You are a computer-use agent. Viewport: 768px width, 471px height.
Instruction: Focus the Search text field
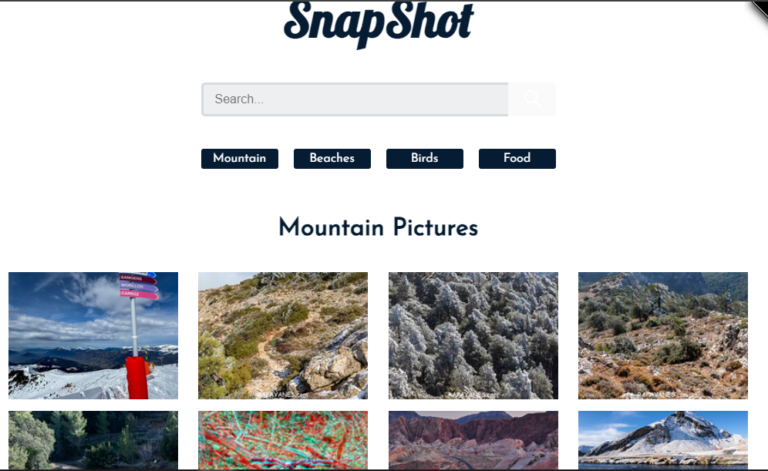[x=355, y=99]
